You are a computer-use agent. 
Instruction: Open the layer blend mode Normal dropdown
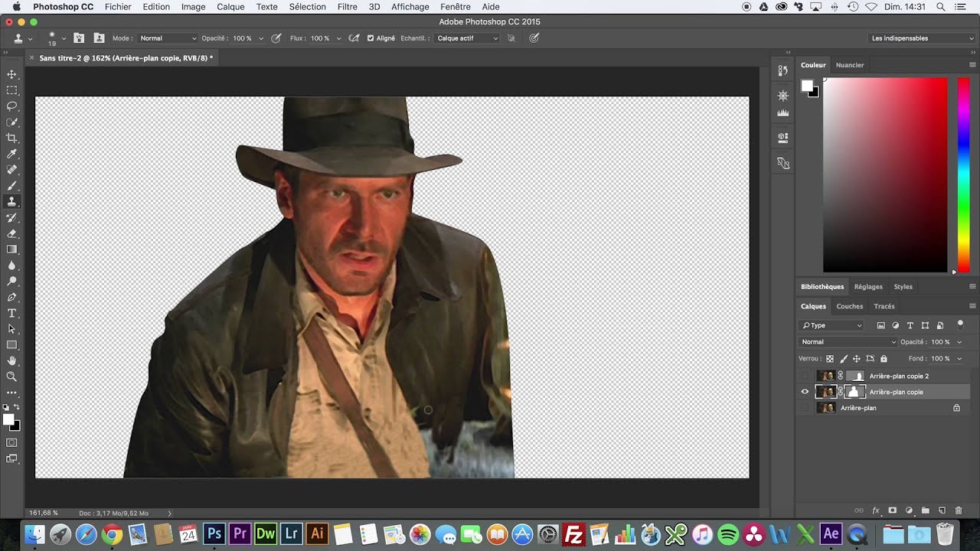848,342
